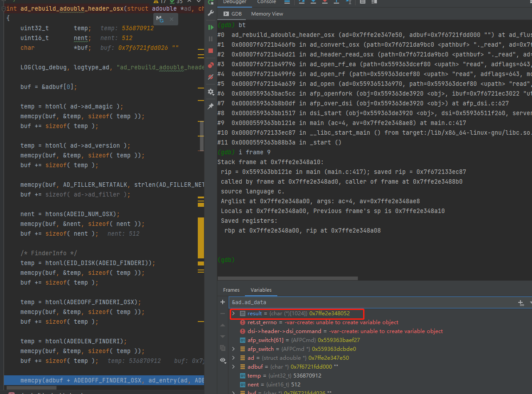This screenshot has width=532, height=394.
Task: Click the horizontal scrollbar under GDB console
Action: point(288,278)
